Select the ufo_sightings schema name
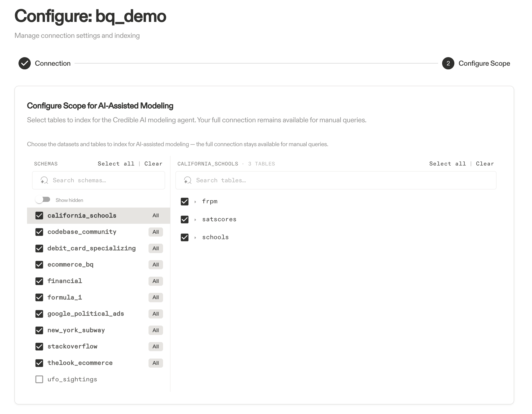Viewport: 532px width, 414px height. coord(72,380)
